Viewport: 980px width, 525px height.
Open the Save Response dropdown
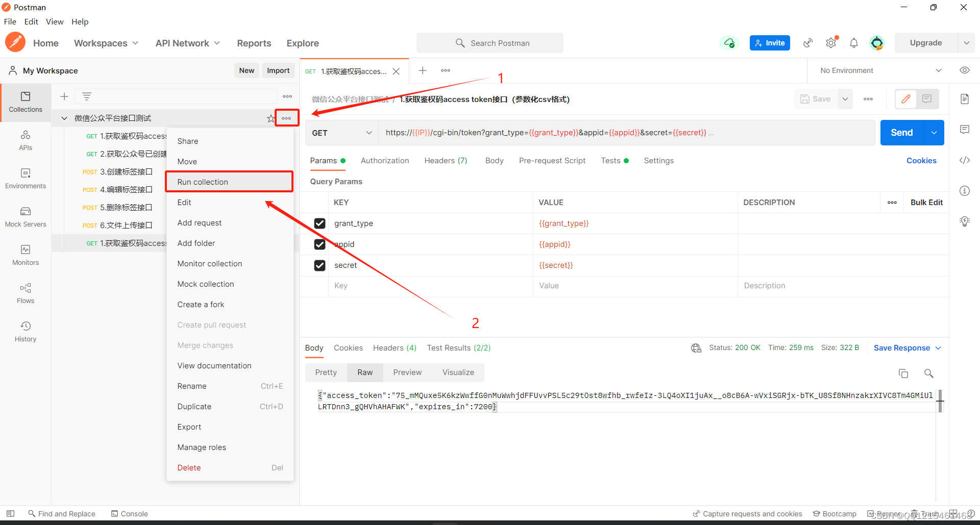(x=907, y=348)
